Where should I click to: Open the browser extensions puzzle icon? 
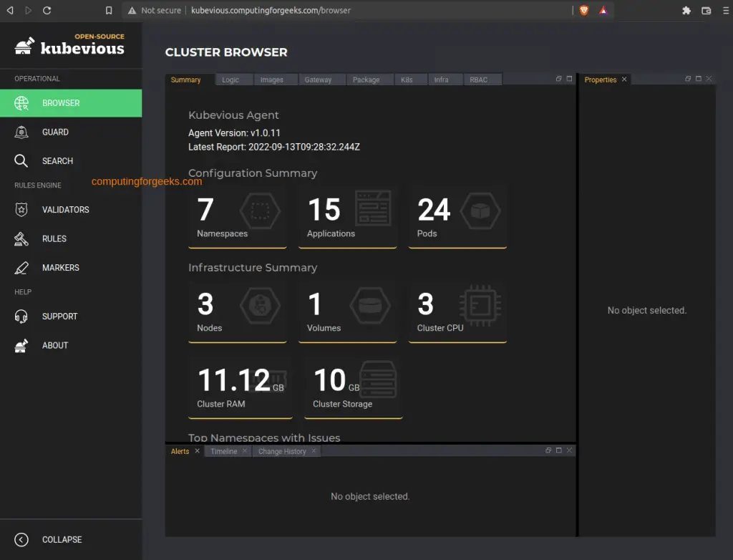click(686, 10)
